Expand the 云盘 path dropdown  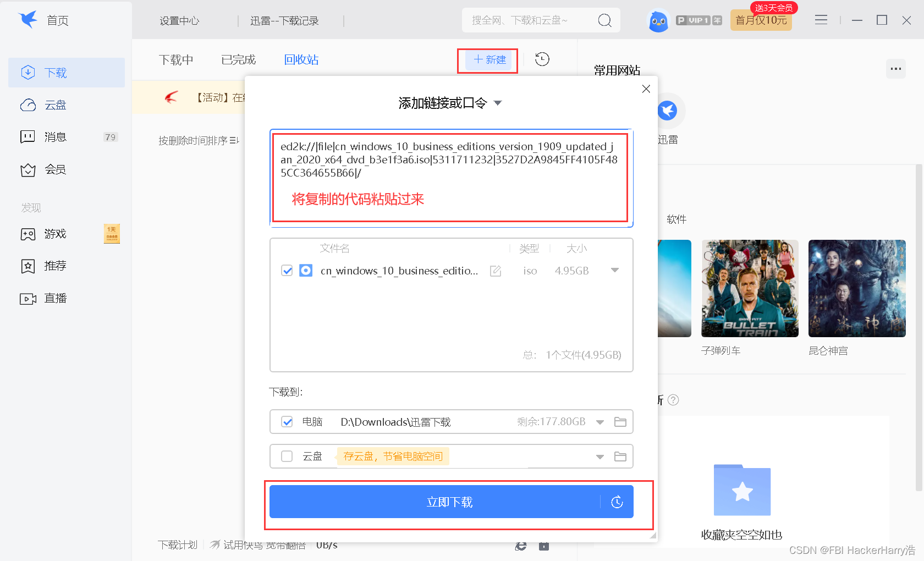coord(600,457)
